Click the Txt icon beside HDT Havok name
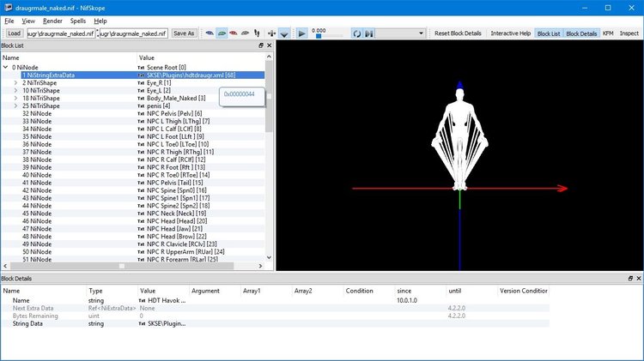The height and width of the screenshot is (361, 644). [x=142, y=301]
